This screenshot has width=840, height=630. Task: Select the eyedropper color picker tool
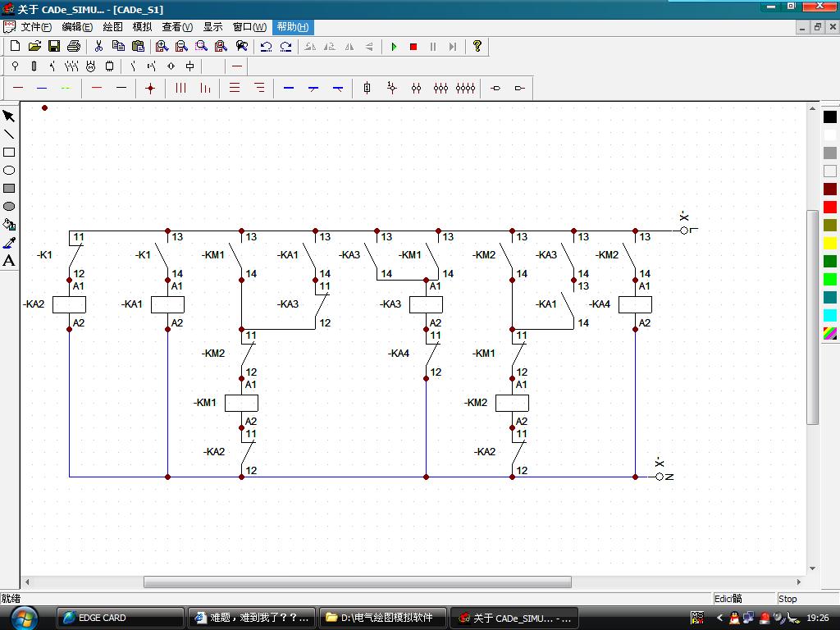tap(9, 243)
